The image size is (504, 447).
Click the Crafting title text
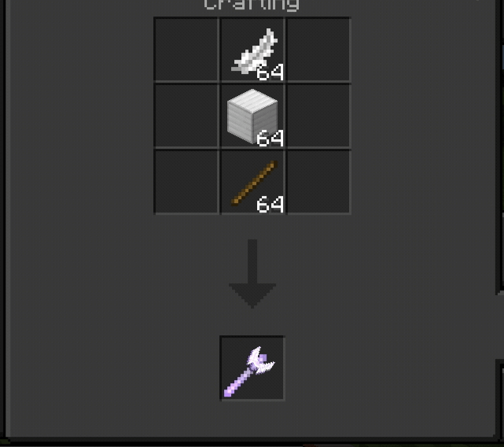point(252,5)
